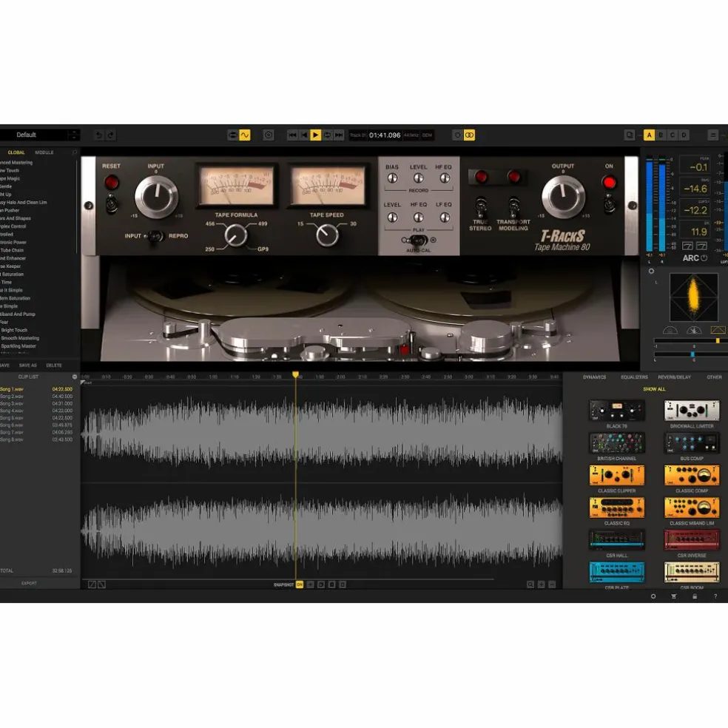The width and height of the screenshot is (728, 728).
Task: Select snapshot A
Action: click(x=649, y=135)
